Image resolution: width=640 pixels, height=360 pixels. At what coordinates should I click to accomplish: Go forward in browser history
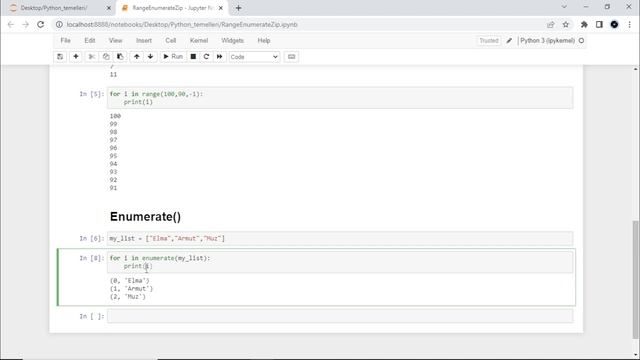pyautogui.click(x=26, y=24)
